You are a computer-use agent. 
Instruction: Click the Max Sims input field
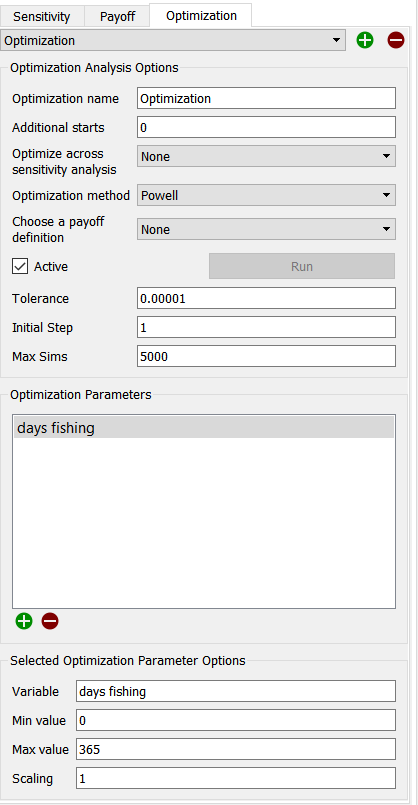click(267, 356)
